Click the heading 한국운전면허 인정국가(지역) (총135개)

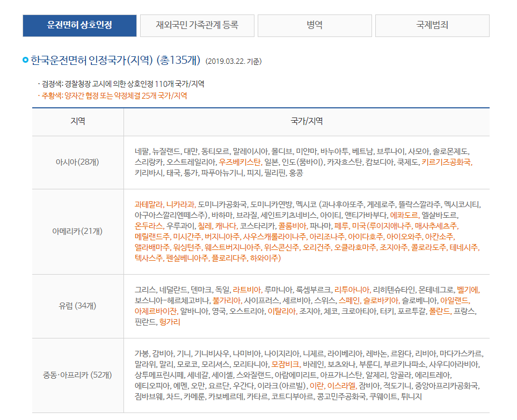click(x=115, y=60)
